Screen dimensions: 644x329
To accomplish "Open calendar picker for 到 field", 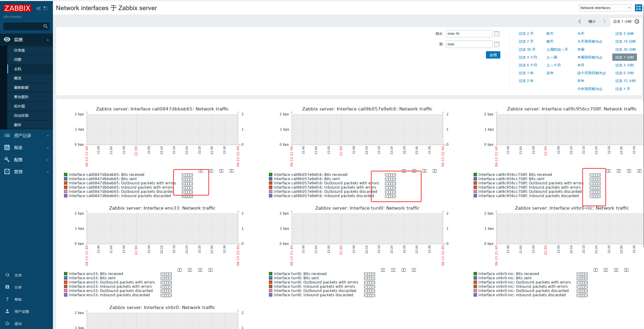I will tap(497, 44).
